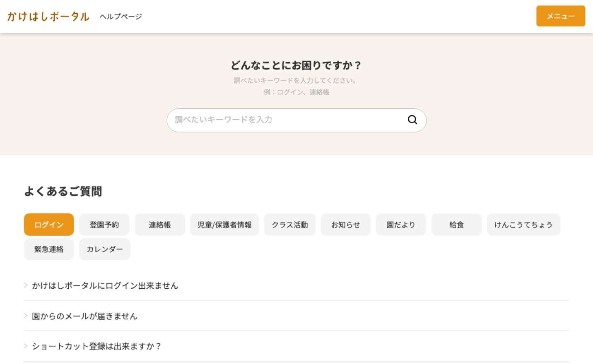Viewport: 593px width, 364px height.
Task: Expand the ログイン出来ません FAQ item
Action: click(x=105, y=285)
